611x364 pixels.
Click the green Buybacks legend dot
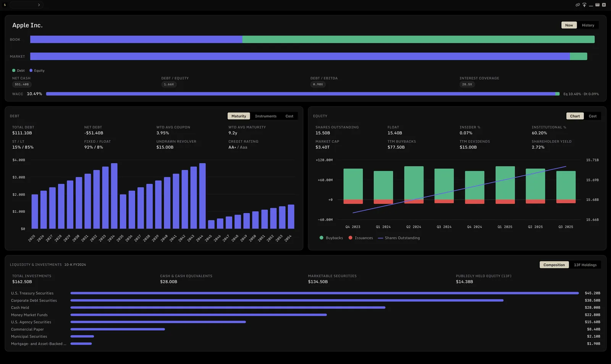click(x=322, y=238)
